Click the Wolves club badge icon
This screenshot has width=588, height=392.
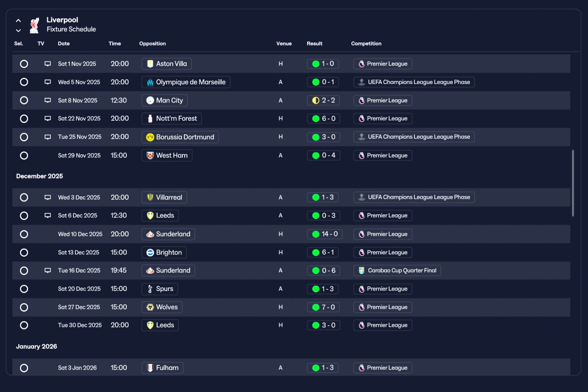click(x=150, y=307)
